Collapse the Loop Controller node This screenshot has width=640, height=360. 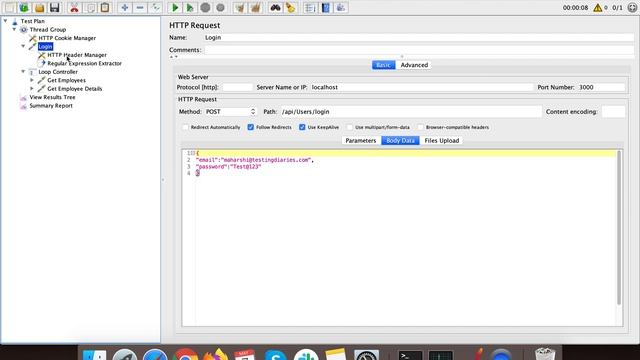click(23, 71)
